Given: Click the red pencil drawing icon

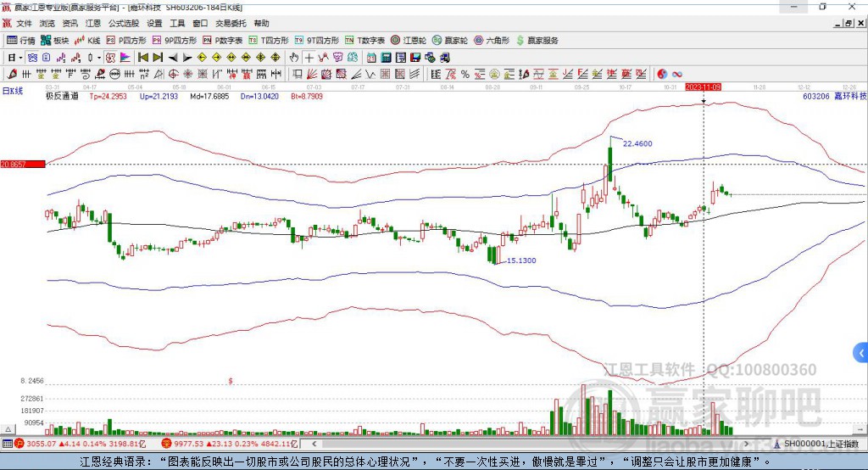Looking at the screenshot, I should (x=12, y=75).
